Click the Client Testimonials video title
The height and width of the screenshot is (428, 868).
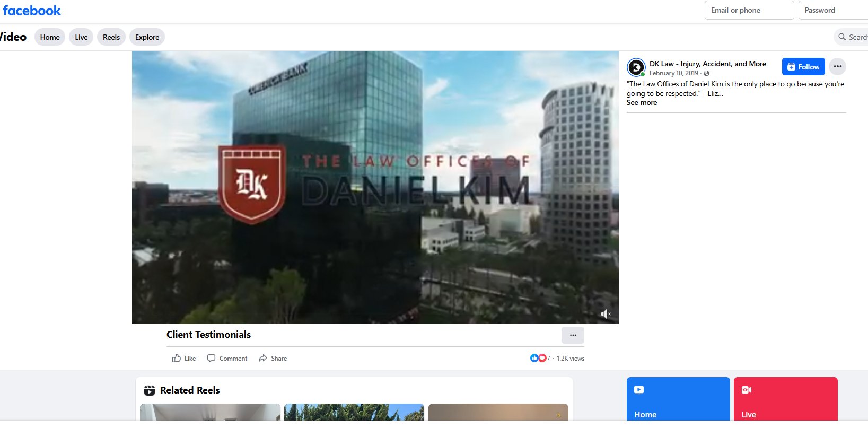tap(208, 335)
